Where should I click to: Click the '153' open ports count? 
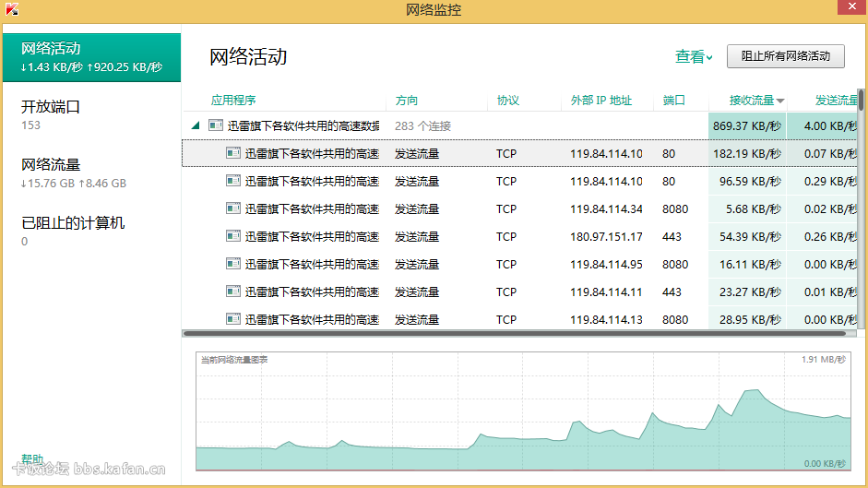[30, 125]
